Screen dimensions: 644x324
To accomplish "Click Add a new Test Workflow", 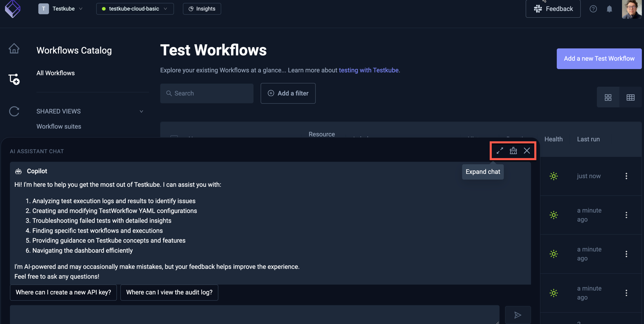I will tap(599, 59).
